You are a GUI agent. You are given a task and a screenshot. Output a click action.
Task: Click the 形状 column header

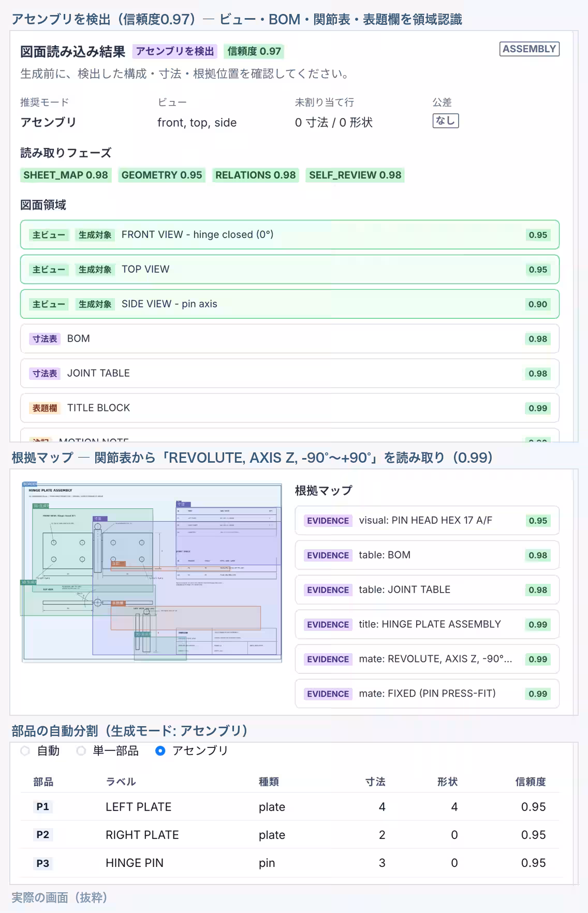447,782
